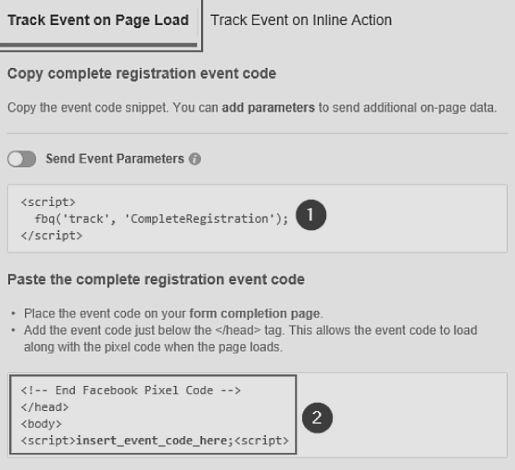Viewport: 515px width, 470px height.
Task: Click the 'Copy complete registration event code' heading
Action: (x=142, y=74)
